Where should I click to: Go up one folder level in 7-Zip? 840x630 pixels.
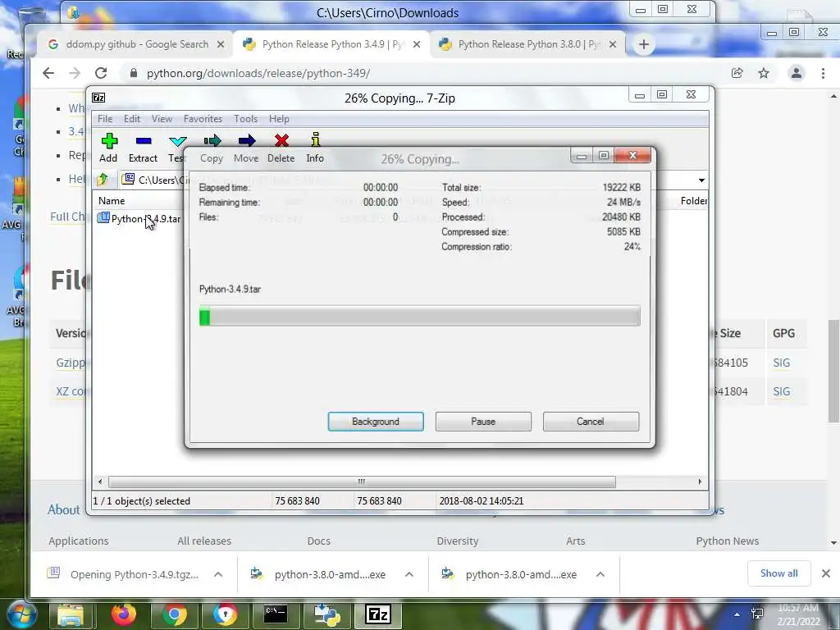coord(103,180)
